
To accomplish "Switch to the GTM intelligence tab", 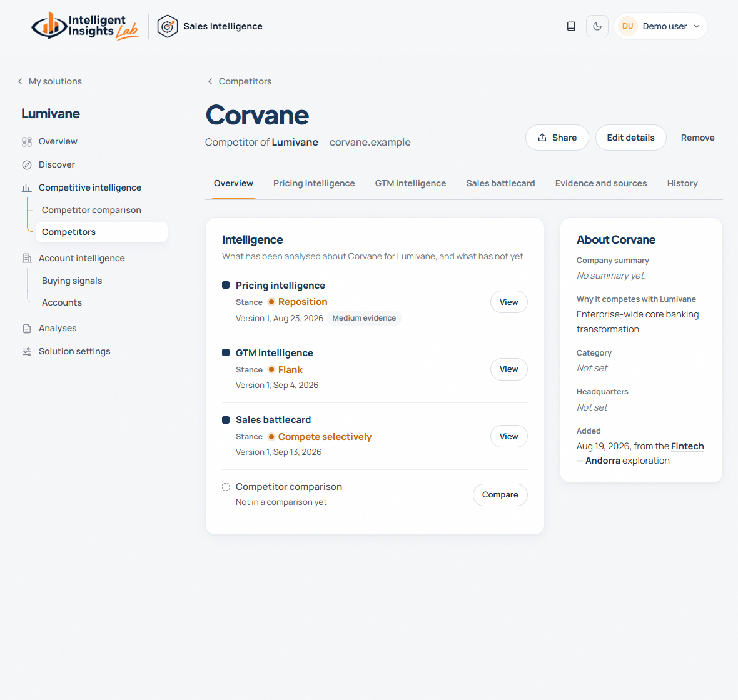I will [410, 184].
